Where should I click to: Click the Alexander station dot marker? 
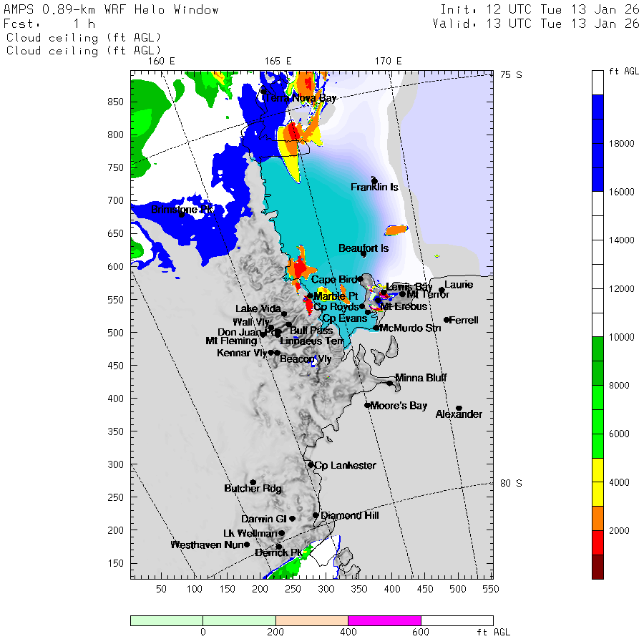459,409
